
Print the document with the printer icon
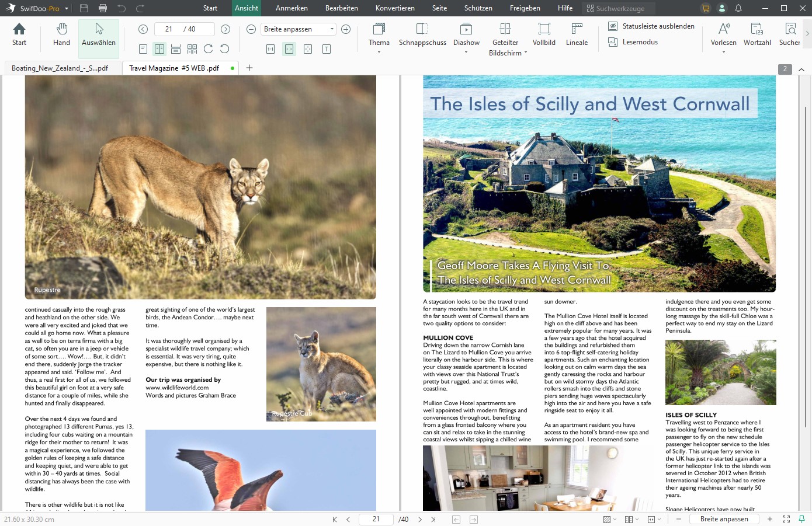[x=103, y=8]
